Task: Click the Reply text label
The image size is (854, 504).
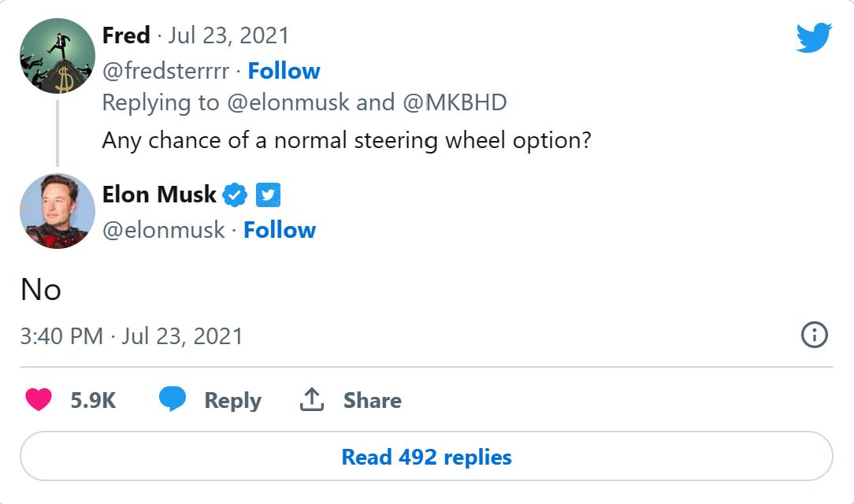Action: point(232,400)
